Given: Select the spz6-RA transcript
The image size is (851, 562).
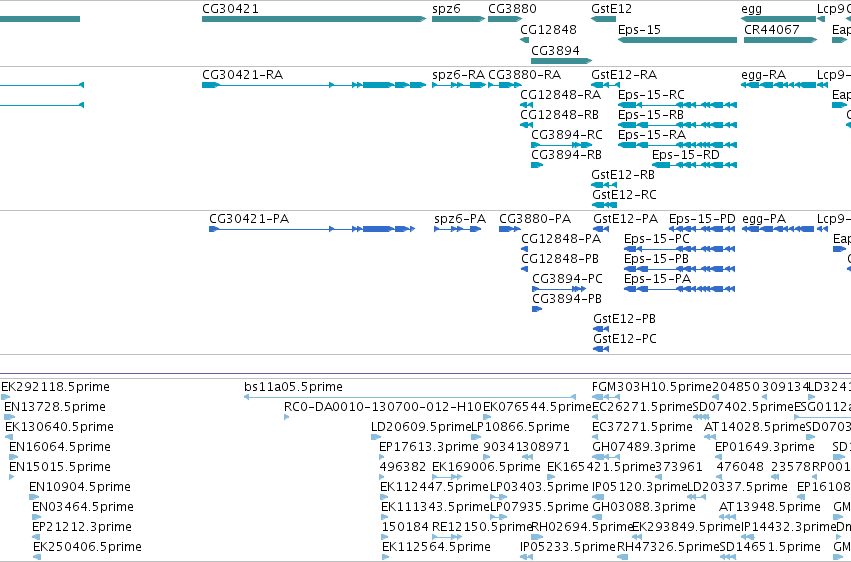Looking at the screenshot, I should click(459, 85).
